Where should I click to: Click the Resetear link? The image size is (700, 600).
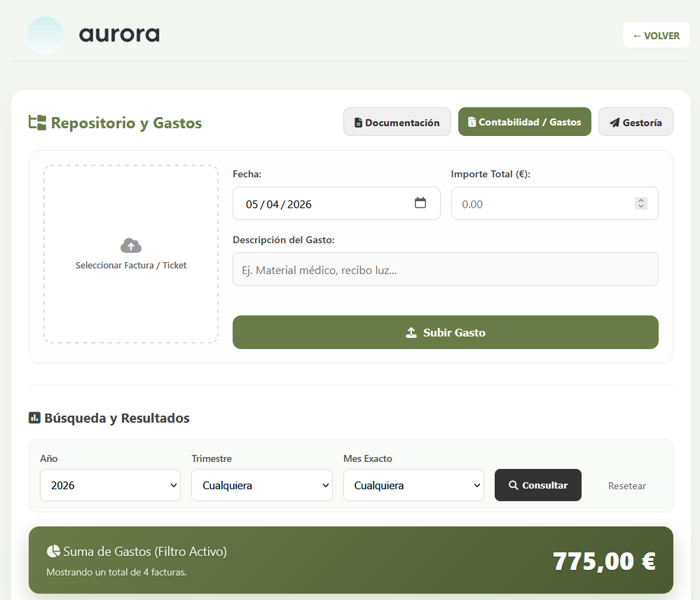(626, 486)
